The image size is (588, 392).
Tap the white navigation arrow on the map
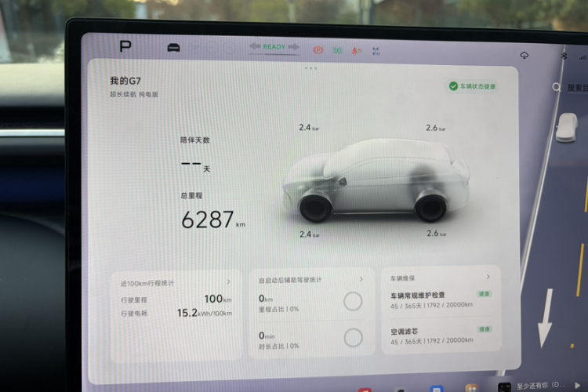[x=546, y=318]
